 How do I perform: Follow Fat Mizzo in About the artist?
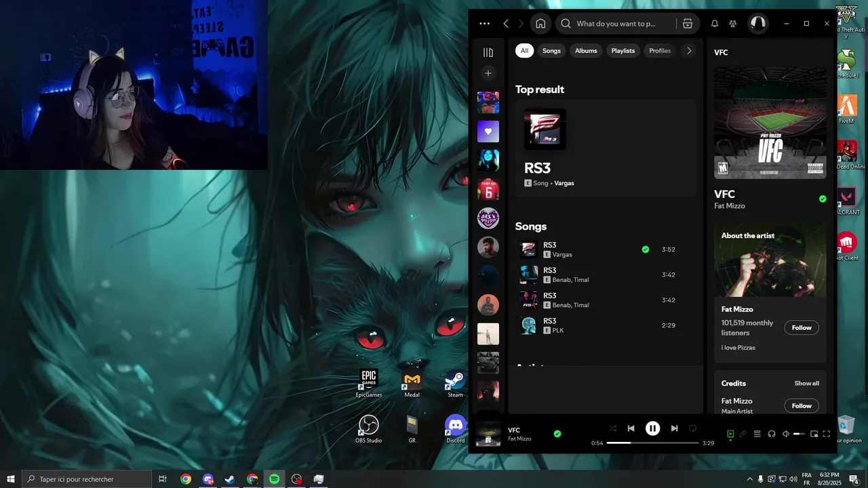(802, 327)
